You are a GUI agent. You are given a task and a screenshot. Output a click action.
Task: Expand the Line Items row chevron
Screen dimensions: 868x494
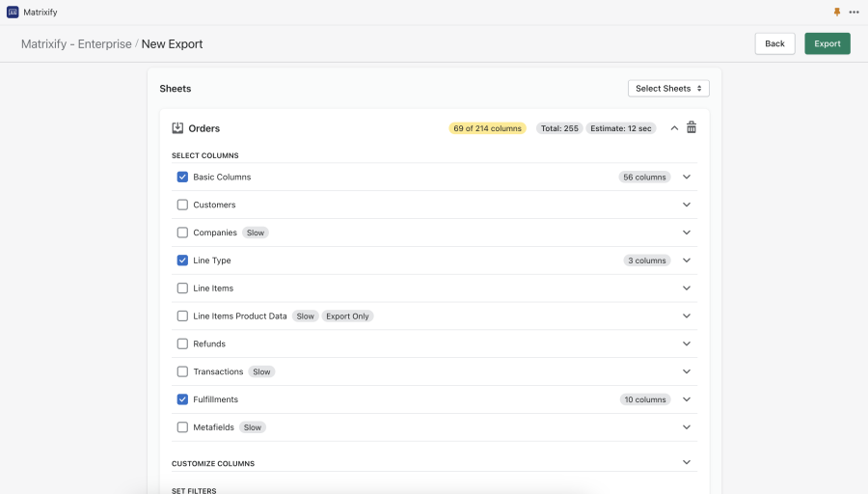click(687, 288)
